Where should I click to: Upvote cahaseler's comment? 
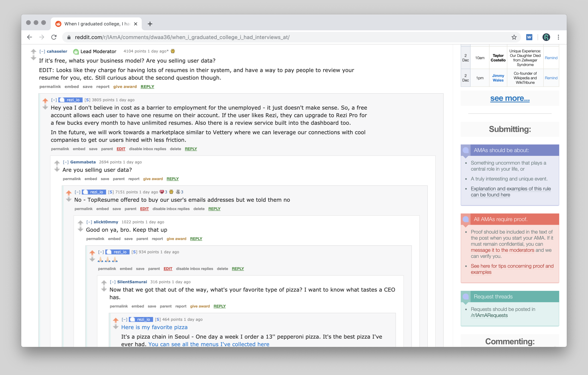pyautogui.click(x=33, y=51)
